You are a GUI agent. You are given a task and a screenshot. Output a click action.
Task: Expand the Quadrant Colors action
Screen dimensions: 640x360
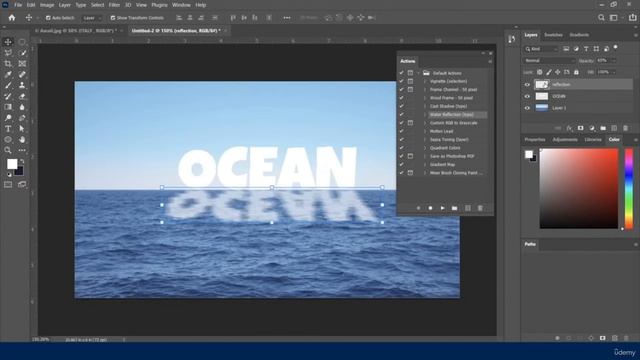425,148
